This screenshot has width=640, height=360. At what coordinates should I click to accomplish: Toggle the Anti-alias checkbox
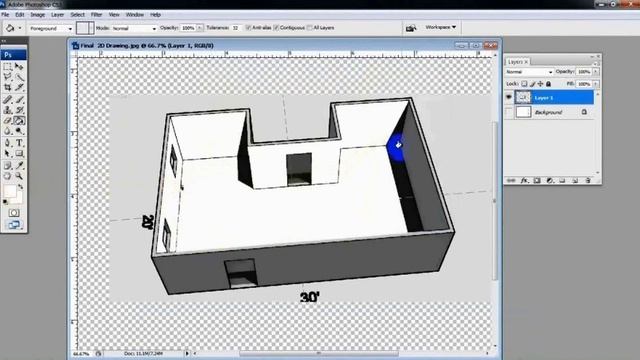coord(248,28)
